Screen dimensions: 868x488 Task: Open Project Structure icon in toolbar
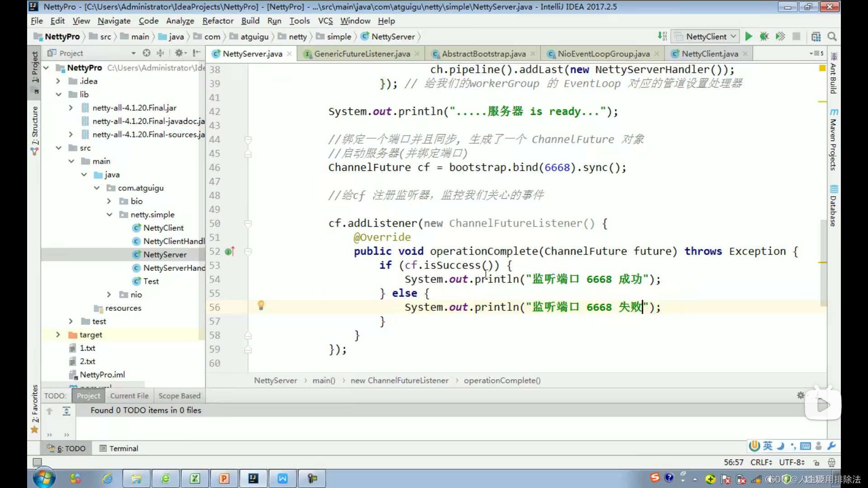tap(816, 37)
